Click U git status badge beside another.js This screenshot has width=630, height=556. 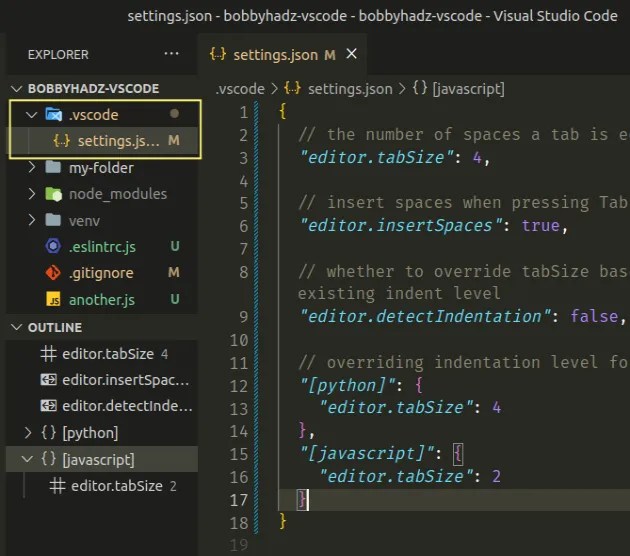[175, 299]
